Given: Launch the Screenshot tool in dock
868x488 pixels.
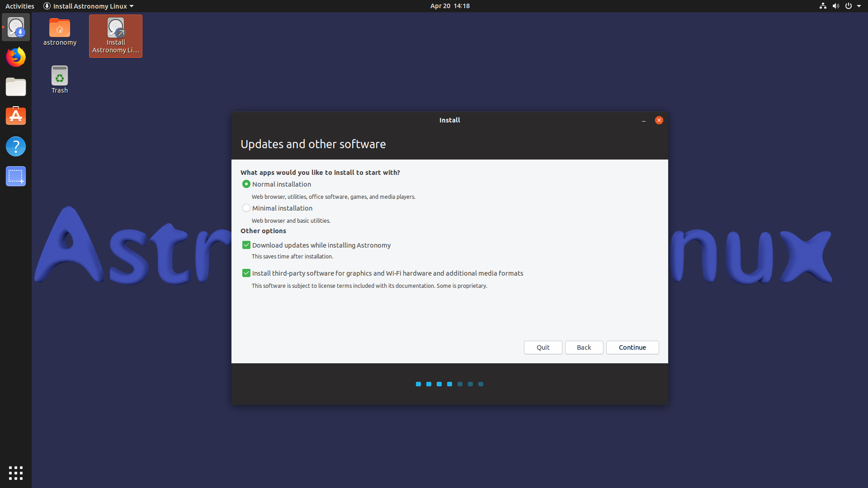Looking at the screenshot, I should [x=16, y=176].
